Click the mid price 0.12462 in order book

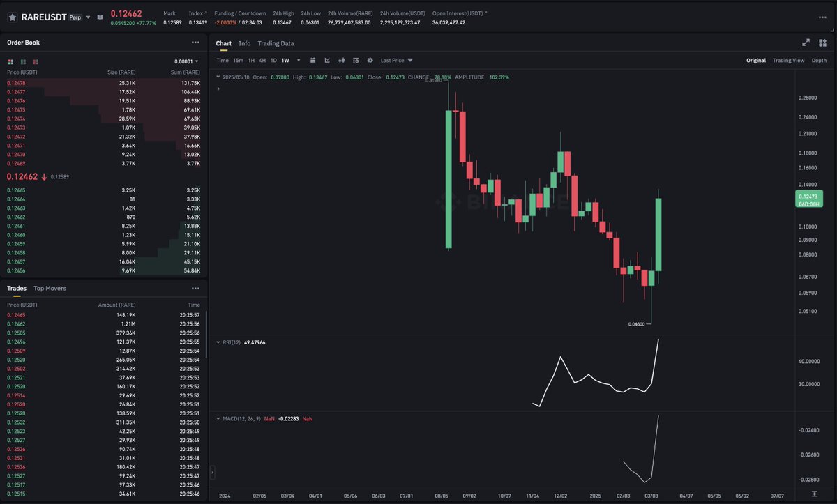(22, 177)
